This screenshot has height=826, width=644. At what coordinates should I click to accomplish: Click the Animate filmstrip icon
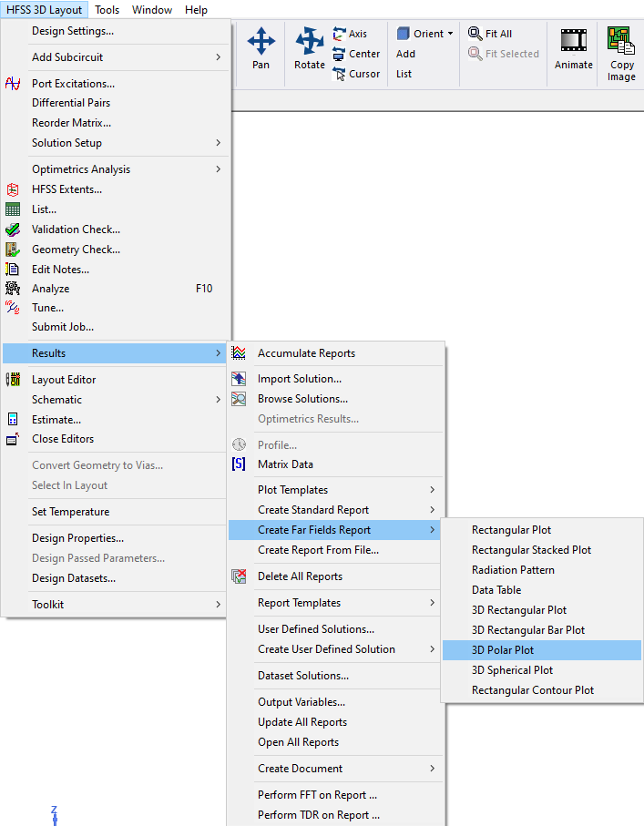pyautogui.click(x=573, y=41)
